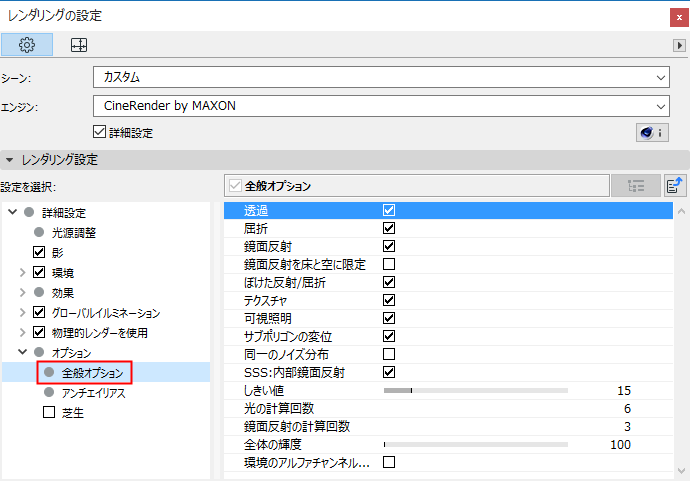Adjust the 全体の輝度 slider
The height and width of the screenshot is (481, 690).
pyautogui.click(x=476, y=444)
